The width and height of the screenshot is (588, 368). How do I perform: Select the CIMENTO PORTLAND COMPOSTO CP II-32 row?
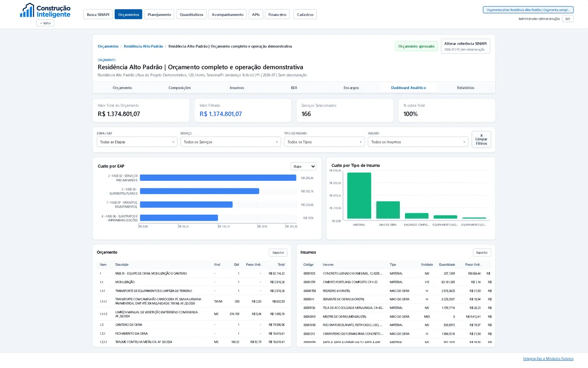(x=397, y=282)
